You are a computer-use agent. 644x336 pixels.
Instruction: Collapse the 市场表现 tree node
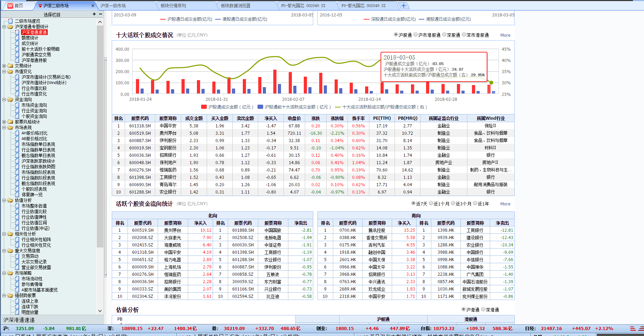(4, 127)
